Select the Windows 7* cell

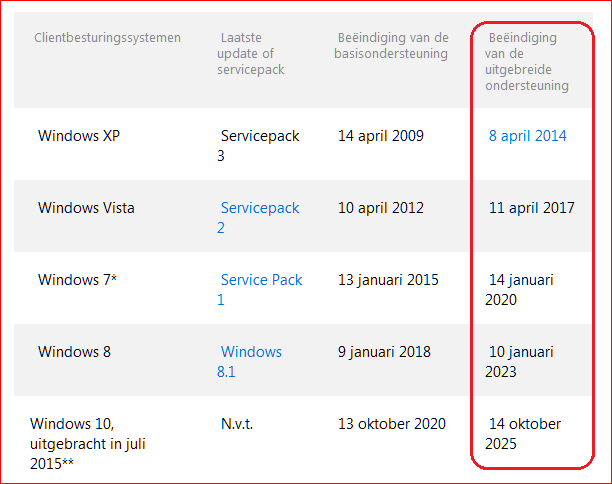pos(77,280)
